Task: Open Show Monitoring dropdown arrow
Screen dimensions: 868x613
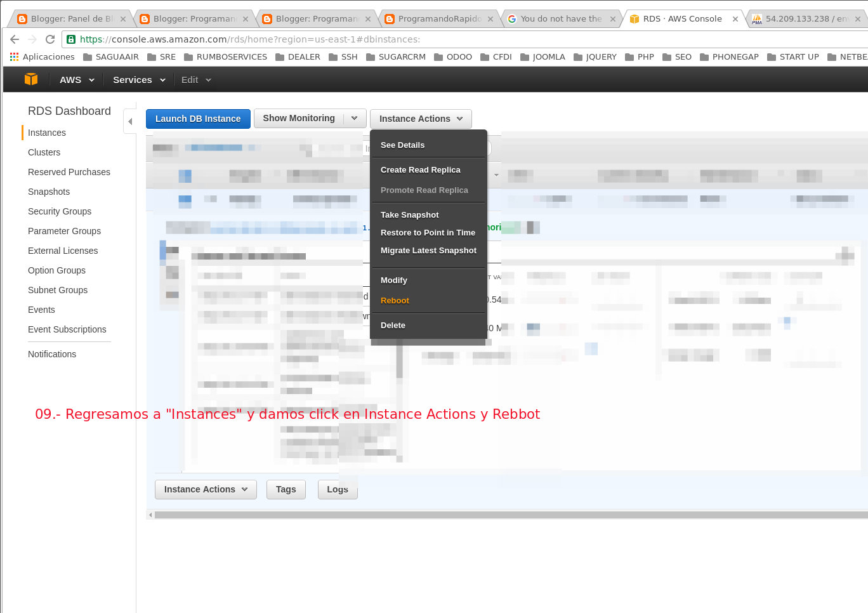Action: (x=355, y=118)
